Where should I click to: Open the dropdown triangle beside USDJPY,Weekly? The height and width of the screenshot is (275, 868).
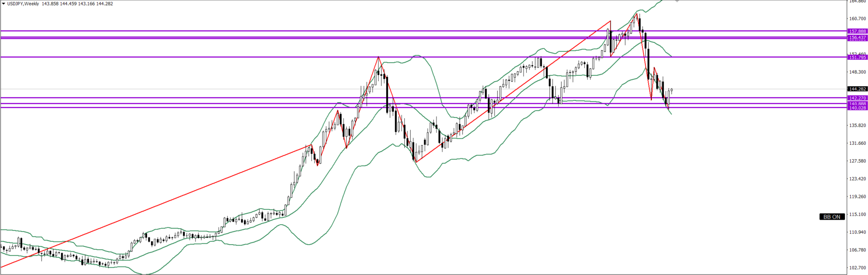coord(4,4)
